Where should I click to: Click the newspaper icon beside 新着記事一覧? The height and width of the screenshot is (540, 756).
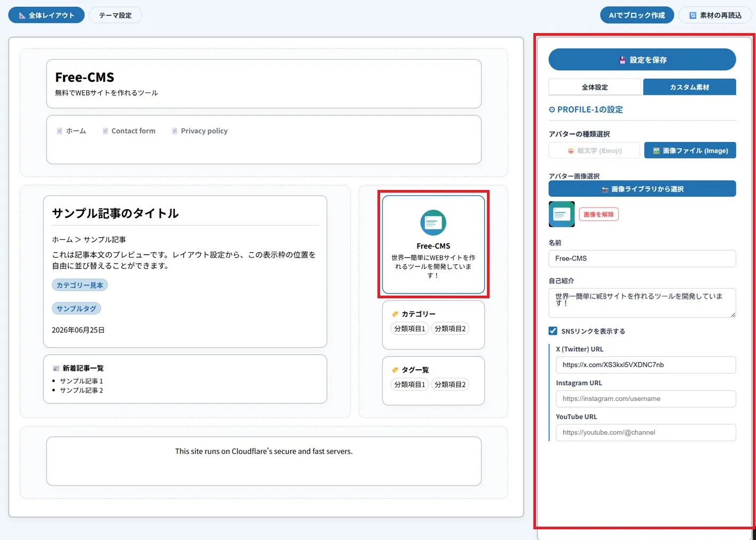[x=56, y=368]
